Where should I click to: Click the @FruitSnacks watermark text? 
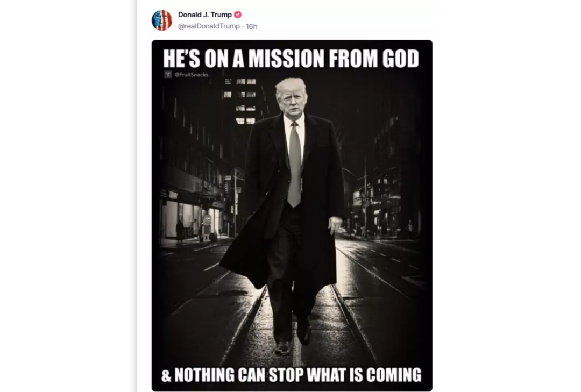click(x=192, y=74)
